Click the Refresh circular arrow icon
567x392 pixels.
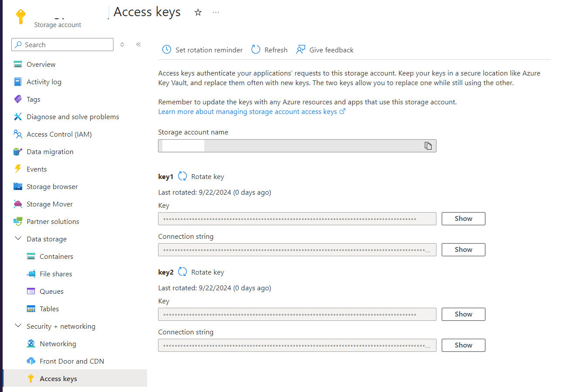coord(256,50)
